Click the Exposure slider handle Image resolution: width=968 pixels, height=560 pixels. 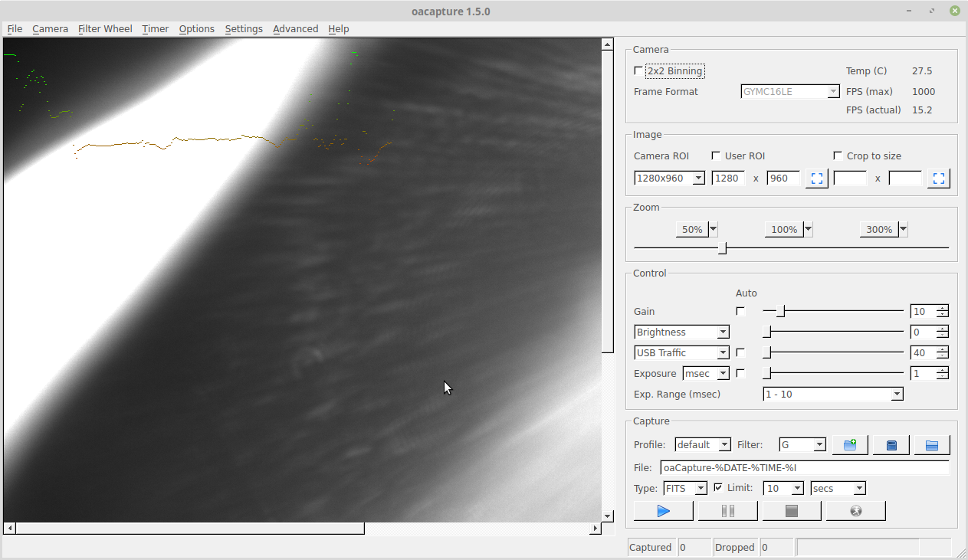(x=767, y=373)
